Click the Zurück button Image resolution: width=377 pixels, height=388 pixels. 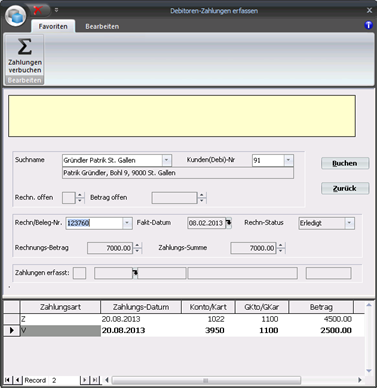tap(345, 188)
